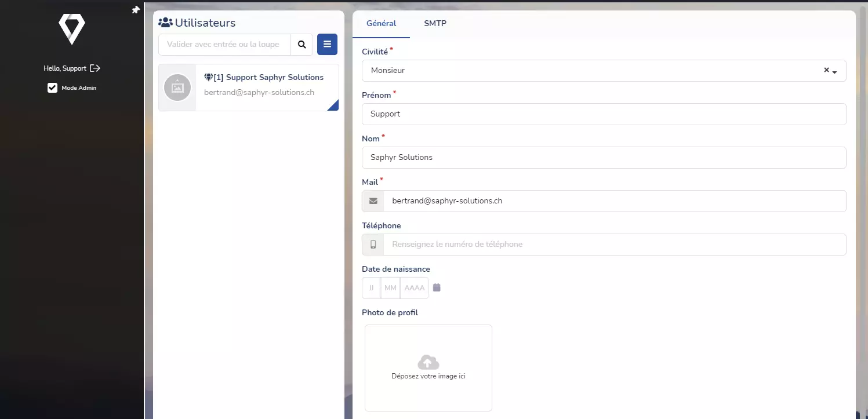Click the logout icon beside Hello, Support
Image resolution: width=868 pixels, height=419 pixels.
[x=95, y=68]
